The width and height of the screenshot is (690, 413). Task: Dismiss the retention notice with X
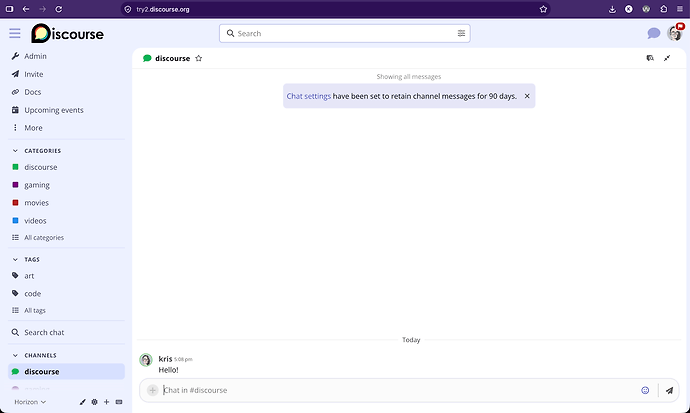click(x=527, y=96)
